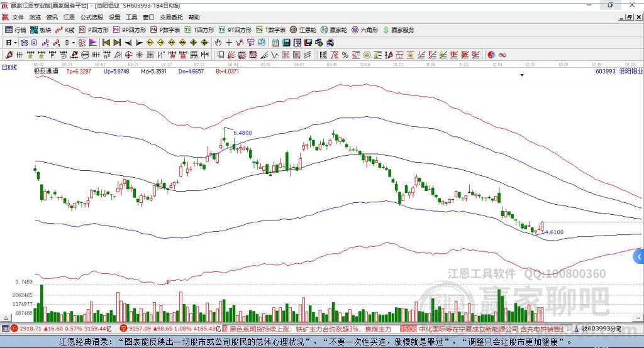
Task: Open the 六角形 hexagon tool
Action: [365, 30]
